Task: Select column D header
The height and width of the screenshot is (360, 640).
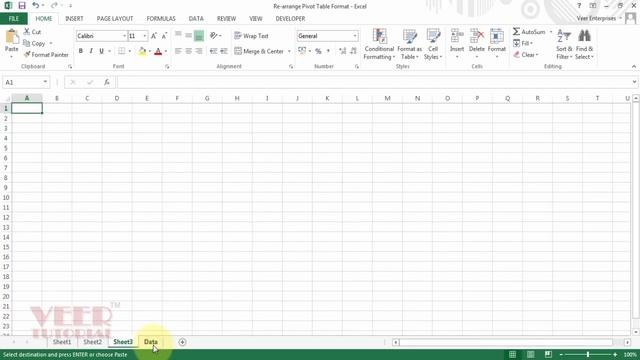Action: [x=117, y=98]
